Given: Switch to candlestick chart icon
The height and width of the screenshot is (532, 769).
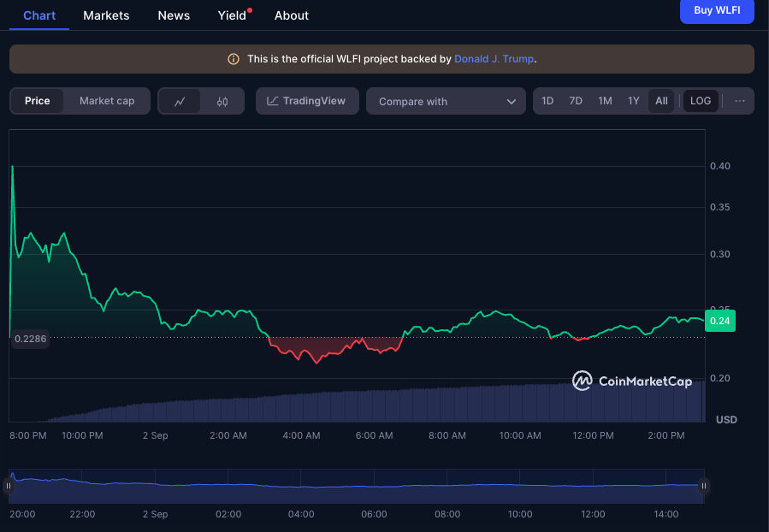Looking at the screenshot, I should point(222,102).
